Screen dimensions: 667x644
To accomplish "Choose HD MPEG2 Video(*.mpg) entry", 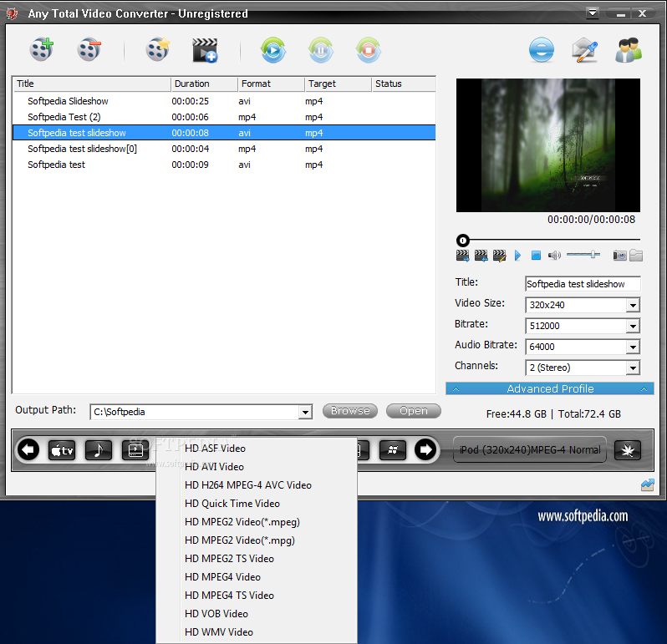I will 257,540.
